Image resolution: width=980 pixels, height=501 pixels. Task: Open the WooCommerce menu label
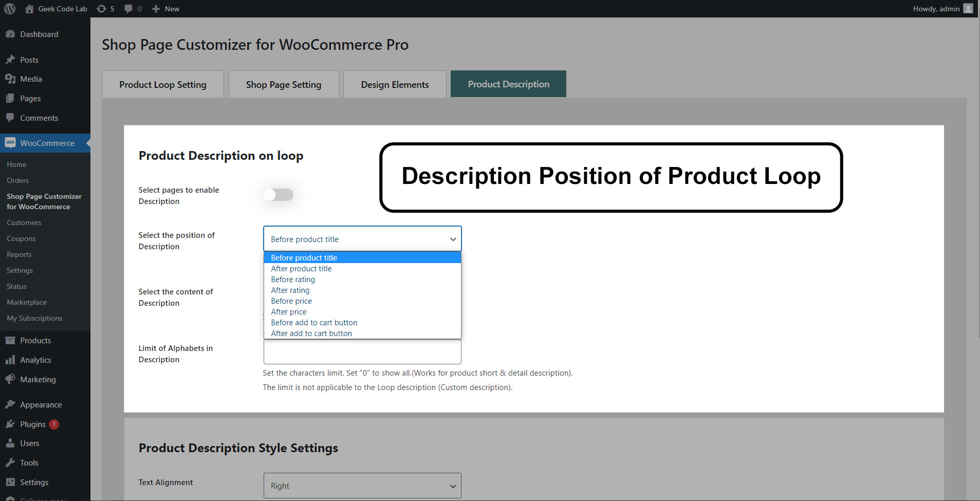47,143
